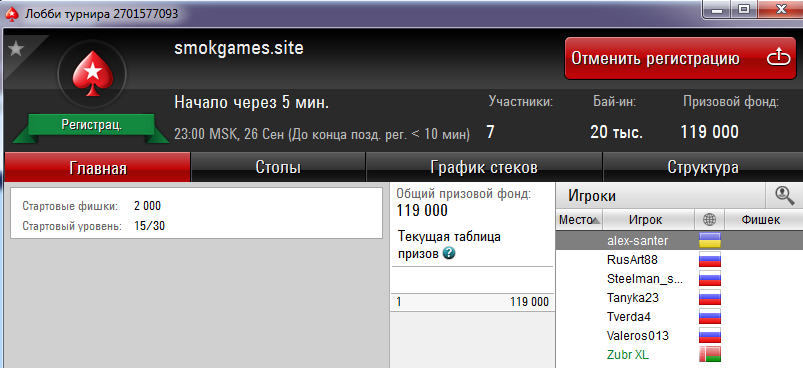803x368 pixels.
Task: Click the flag beside Steelman_s...
Action: click(x=710, y=279)
